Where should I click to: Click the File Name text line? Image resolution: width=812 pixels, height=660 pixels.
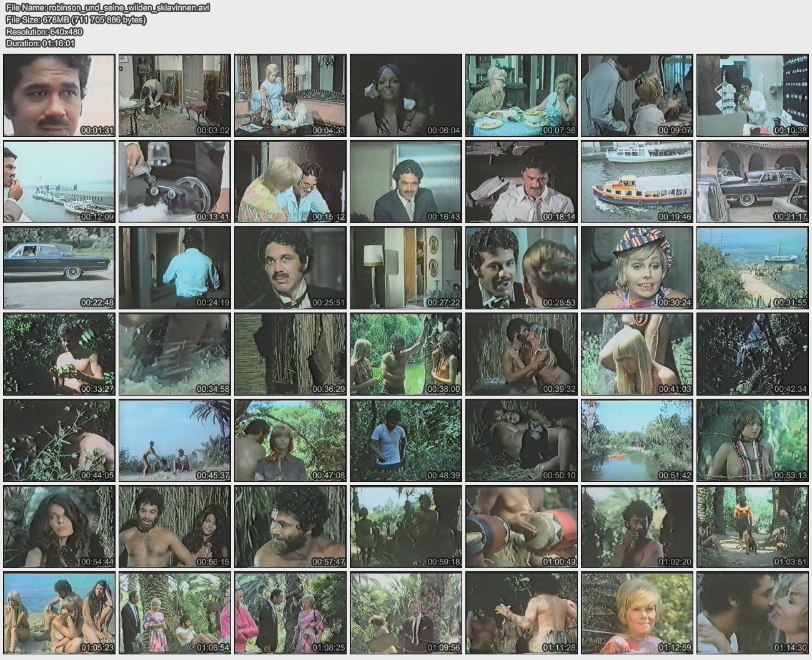point(107,7)
